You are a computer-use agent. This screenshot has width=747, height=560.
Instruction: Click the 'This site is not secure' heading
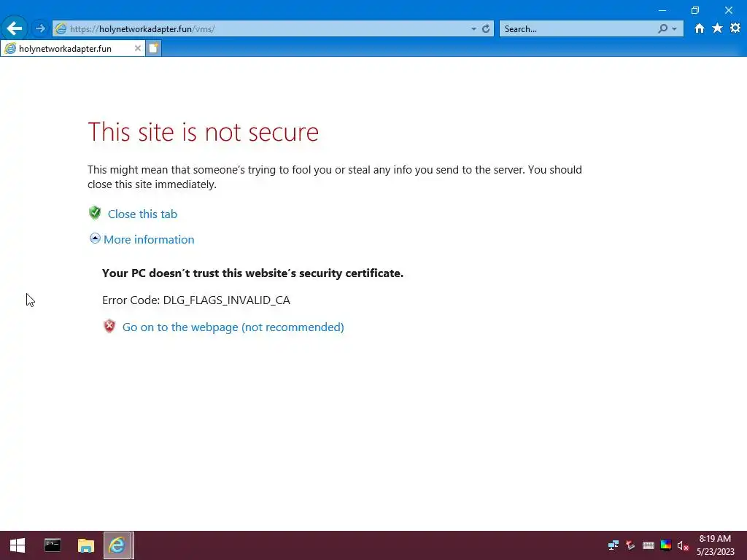point(203,132)
